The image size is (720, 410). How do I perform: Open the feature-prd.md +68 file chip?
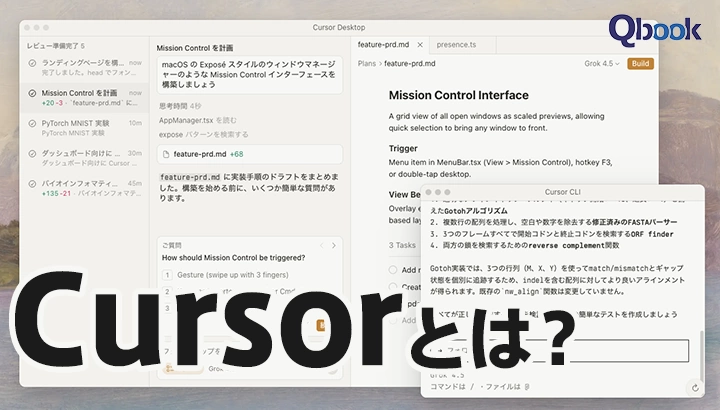pyautogui.click(x=249, y=154)
